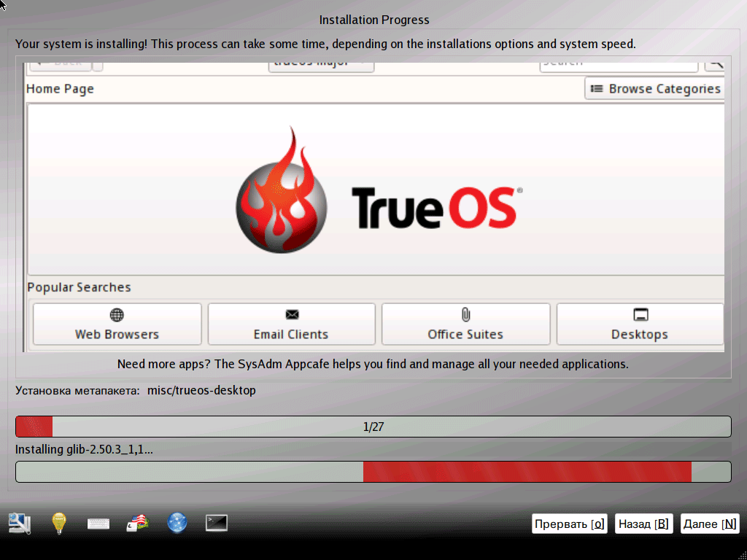Open the blue globe network icon
This screenshot has width=747, height=560.
[x=177, y=523]
